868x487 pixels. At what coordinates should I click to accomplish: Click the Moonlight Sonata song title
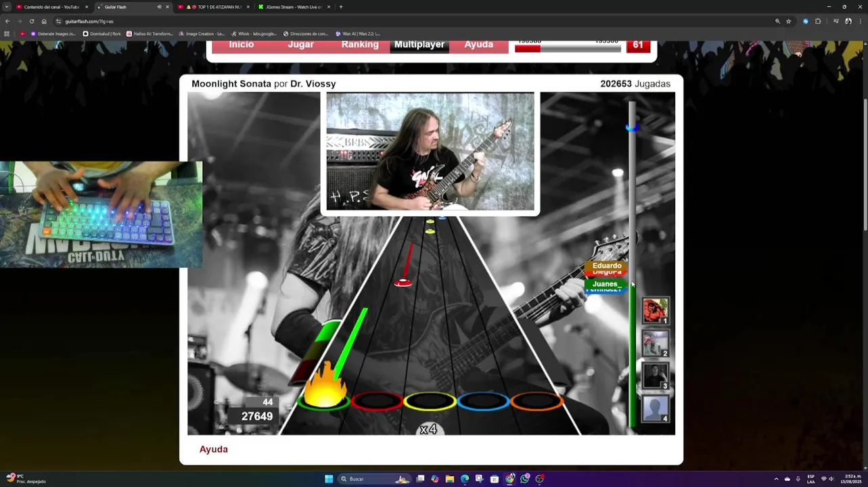(231, 84)
